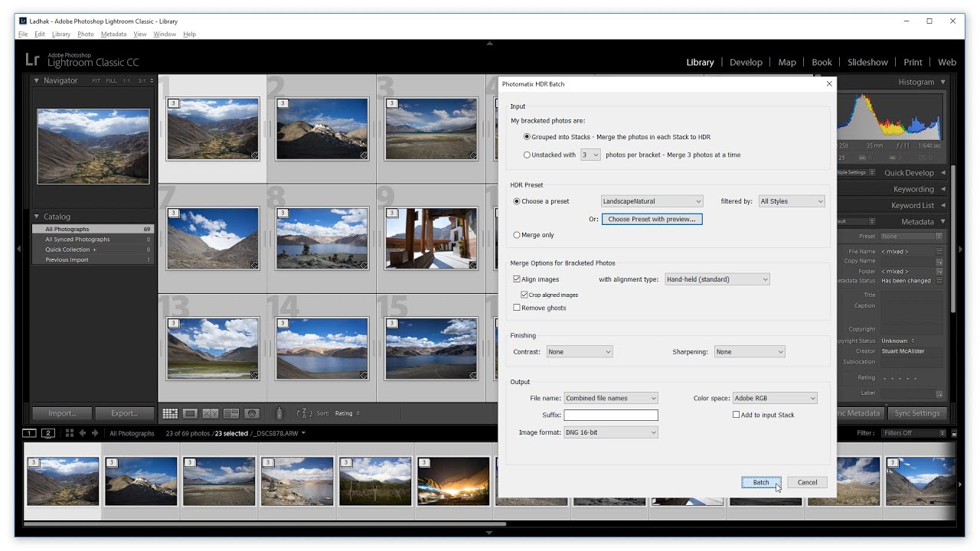Click Folder row go-to arrow icon

click(x=939, y=271)
